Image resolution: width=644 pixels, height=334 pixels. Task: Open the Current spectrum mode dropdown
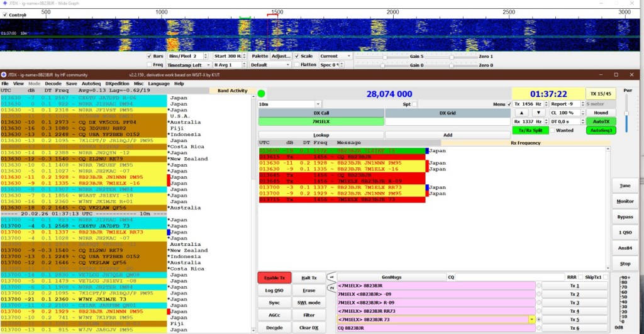pos(335,56)
